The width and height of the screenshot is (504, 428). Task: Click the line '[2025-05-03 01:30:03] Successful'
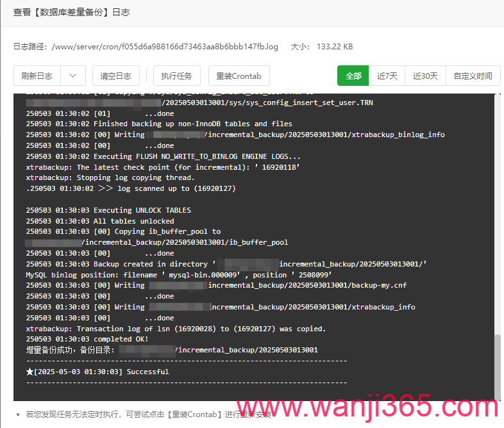pyautogui.click(x=97, y=372)
